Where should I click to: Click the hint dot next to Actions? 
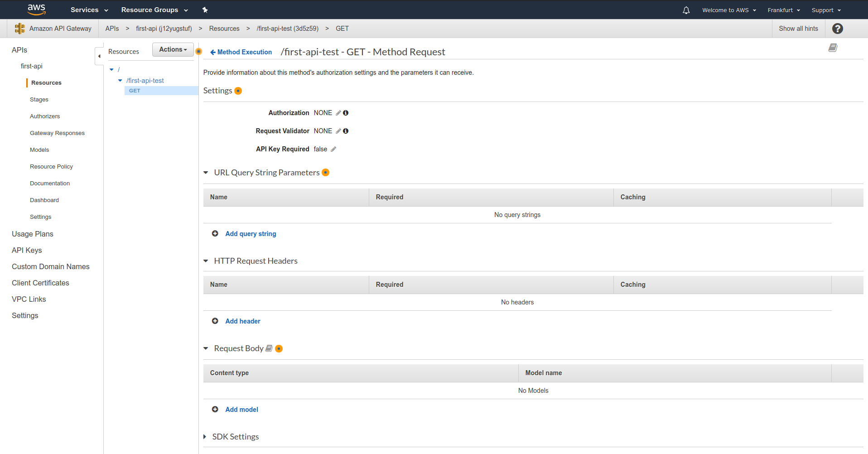(x=198, y=51)
